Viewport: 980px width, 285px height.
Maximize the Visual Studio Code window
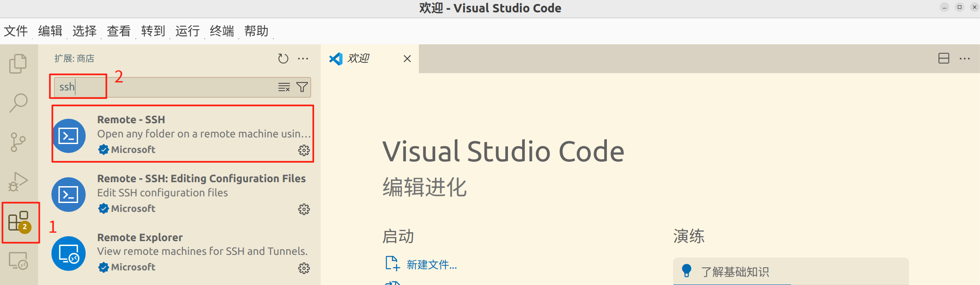coord(960,7)
